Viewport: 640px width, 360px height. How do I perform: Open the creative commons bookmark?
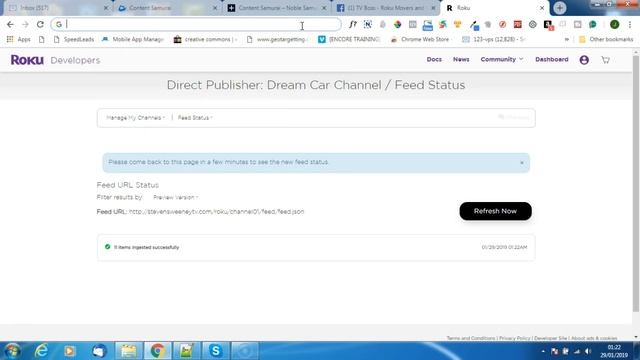point(205,39)
